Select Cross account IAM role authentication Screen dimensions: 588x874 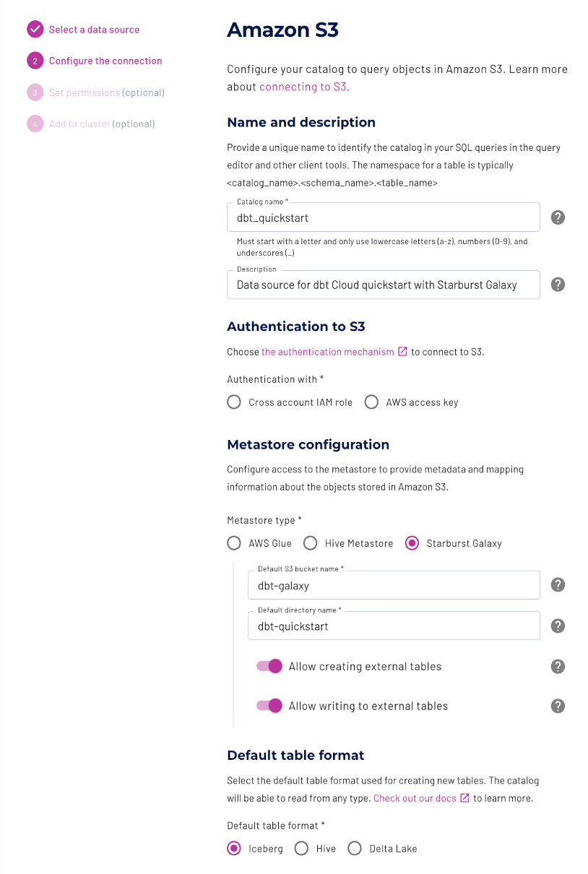tap(234, 402)
